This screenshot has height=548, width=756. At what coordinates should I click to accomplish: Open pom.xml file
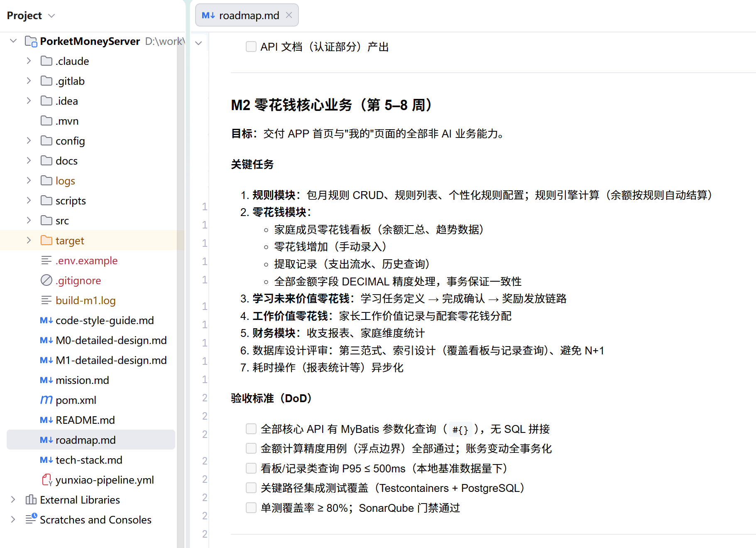pyautogui.click(x=76, y=400)
